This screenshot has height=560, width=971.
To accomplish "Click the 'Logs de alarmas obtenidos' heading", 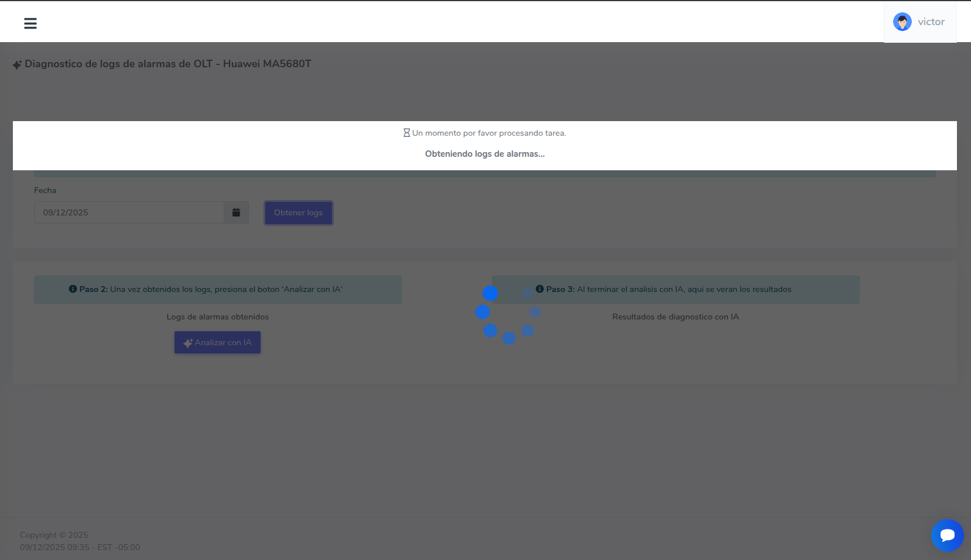I will click(x=217, y=317).
